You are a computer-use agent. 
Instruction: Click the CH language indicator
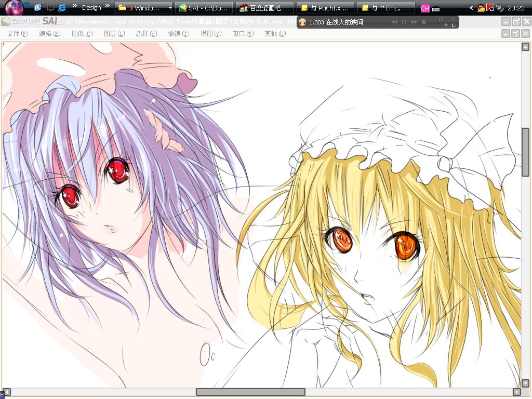pos(425,8)
